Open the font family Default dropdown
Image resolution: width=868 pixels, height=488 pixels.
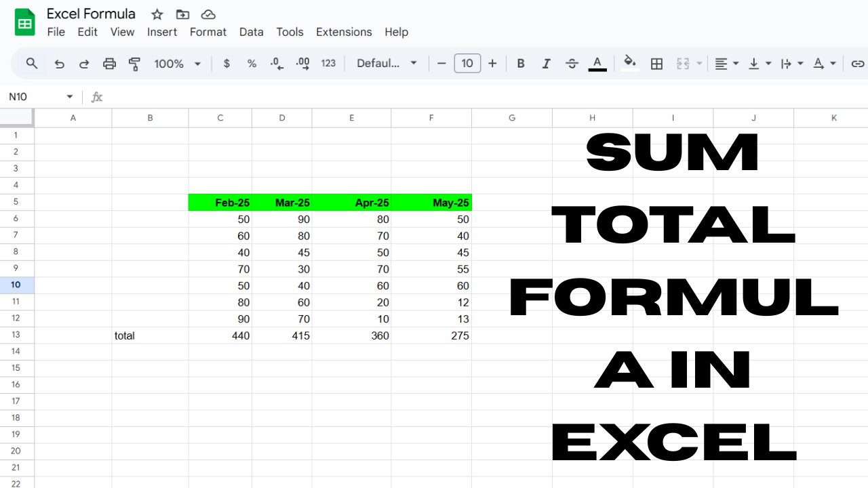[387, 63]
